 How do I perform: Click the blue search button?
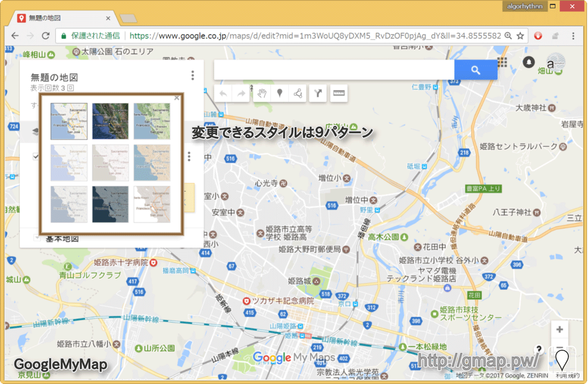(475, 70)
